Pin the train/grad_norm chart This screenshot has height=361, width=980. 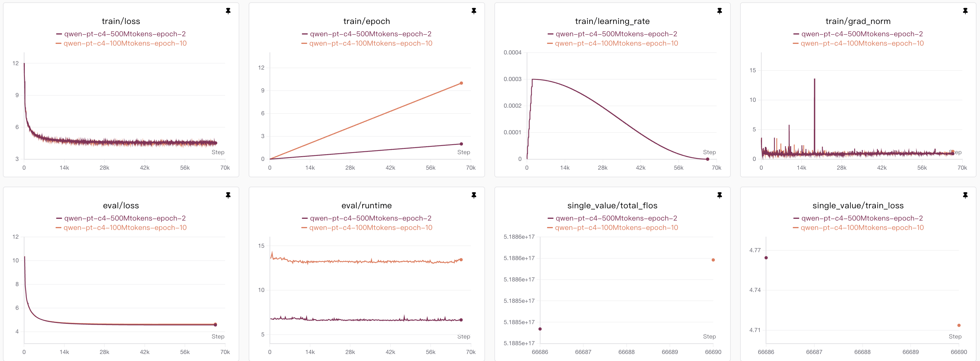965,11
